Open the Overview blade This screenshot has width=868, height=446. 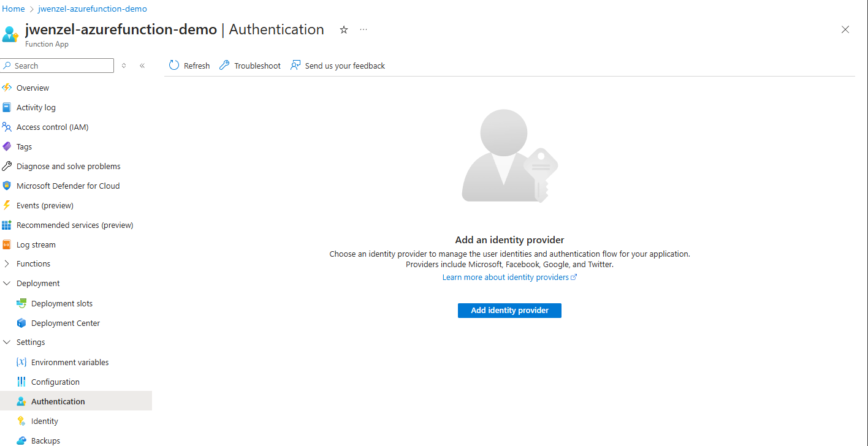tap(32, 88)
